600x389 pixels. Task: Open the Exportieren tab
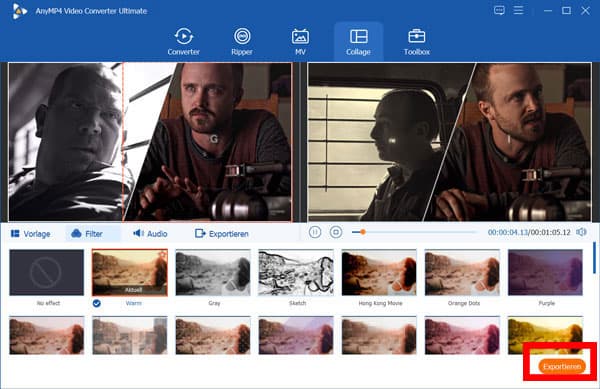point(222,234)
